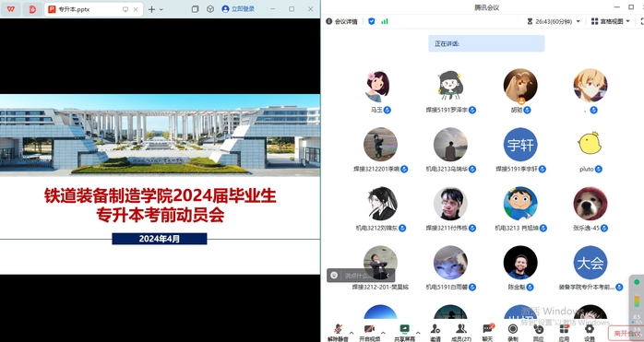Start recording with 录制 icon

click(513, 333)
